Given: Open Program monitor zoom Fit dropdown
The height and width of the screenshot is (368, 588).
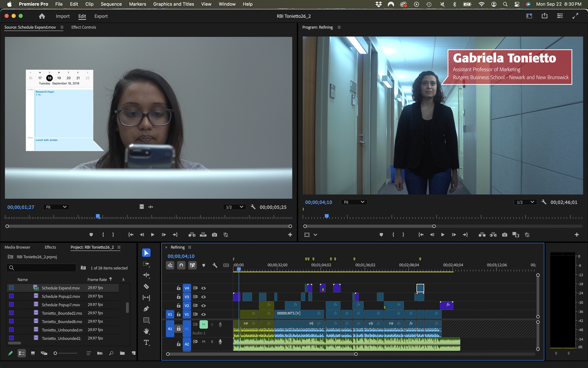Looking at the screenshot, I should pyautogui.click(x=354, y=202).
